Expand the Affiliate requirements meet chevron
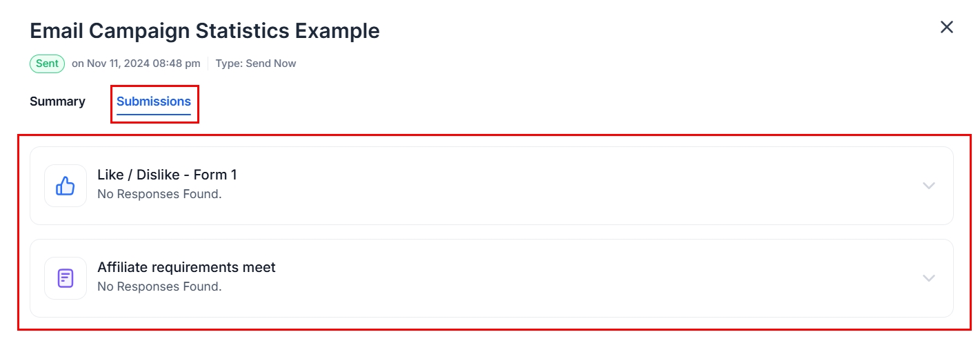980x359 pixels. [929, 278]
